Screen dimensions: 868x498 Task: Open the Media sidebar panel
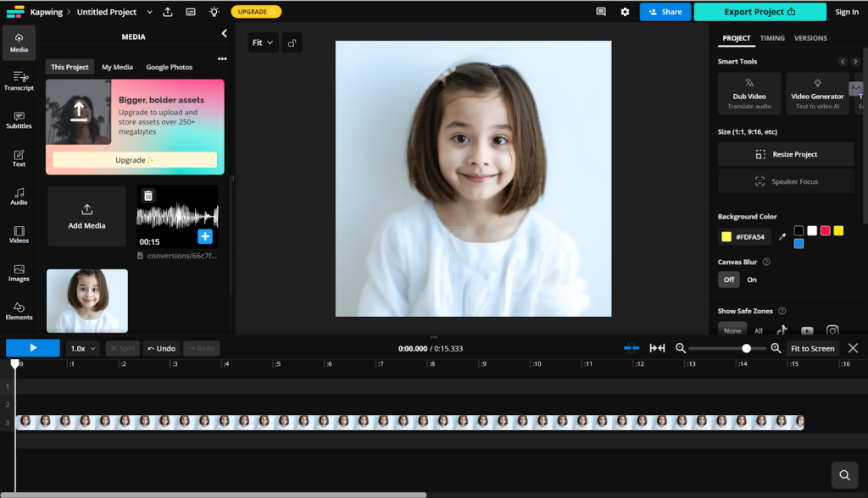click(19, 42)
